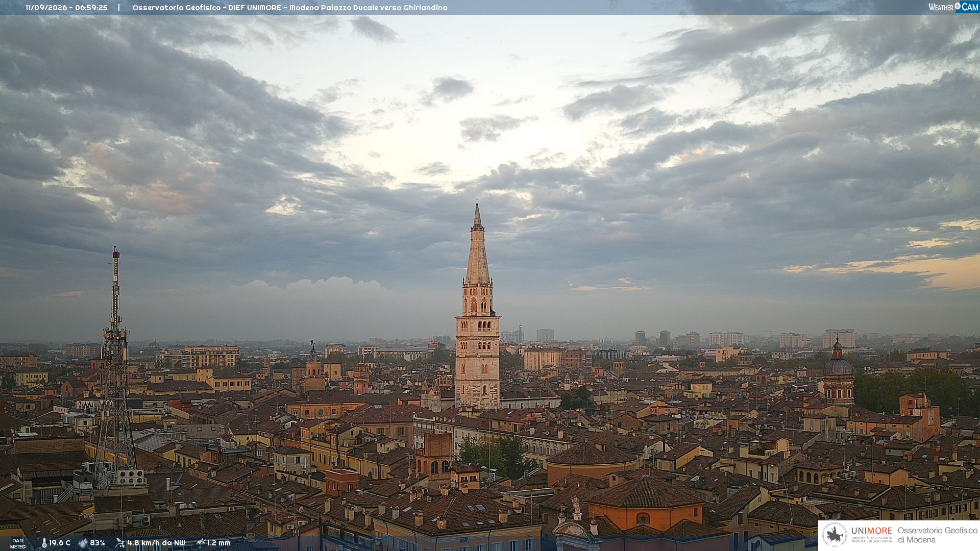Image resolution: width=980 pixels, height=551 pixels.
Task: Select the DATI METEO label
Action: click(18, 543)
